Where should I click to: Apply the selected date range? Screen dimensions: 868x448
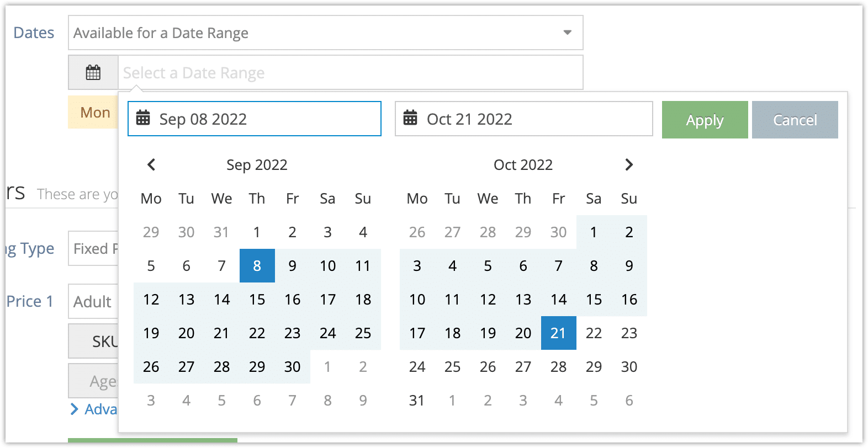705,120
